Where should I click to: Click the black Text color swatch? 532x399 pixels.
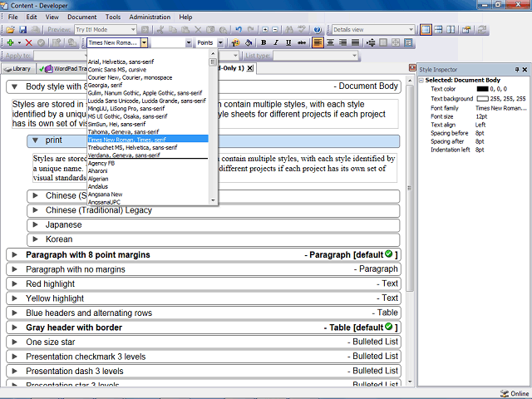coord(482,89)
